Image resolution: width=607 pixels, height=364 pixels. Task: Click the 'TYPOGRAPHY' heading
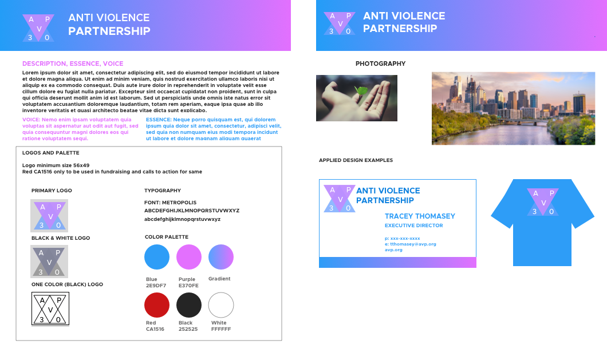(x=163, y=191)
